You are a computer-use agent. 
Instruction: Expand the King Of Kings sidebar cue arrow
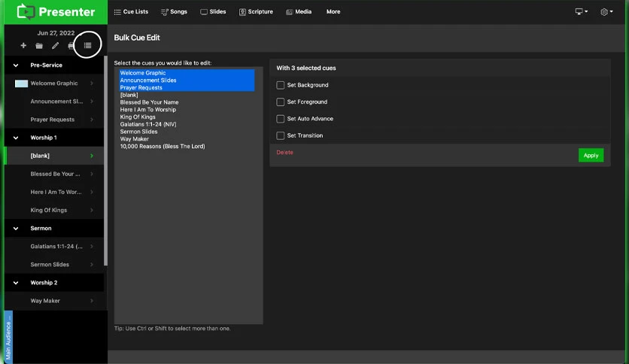click(92, 210)
